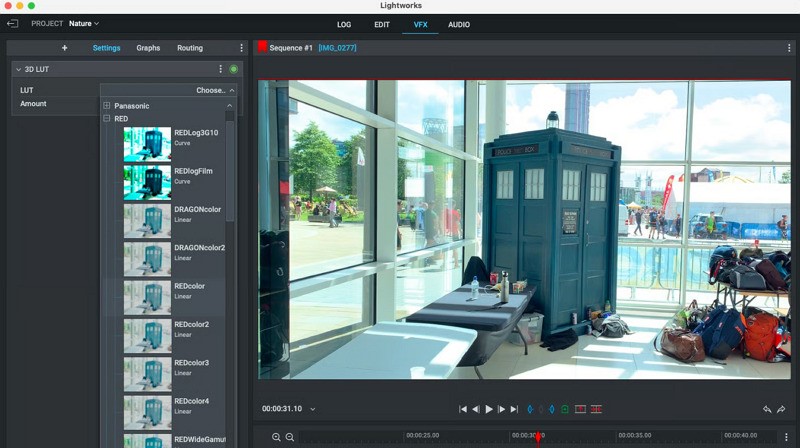Click the red timeline playhead marker
800x448 pixels.
pos(538,437)
